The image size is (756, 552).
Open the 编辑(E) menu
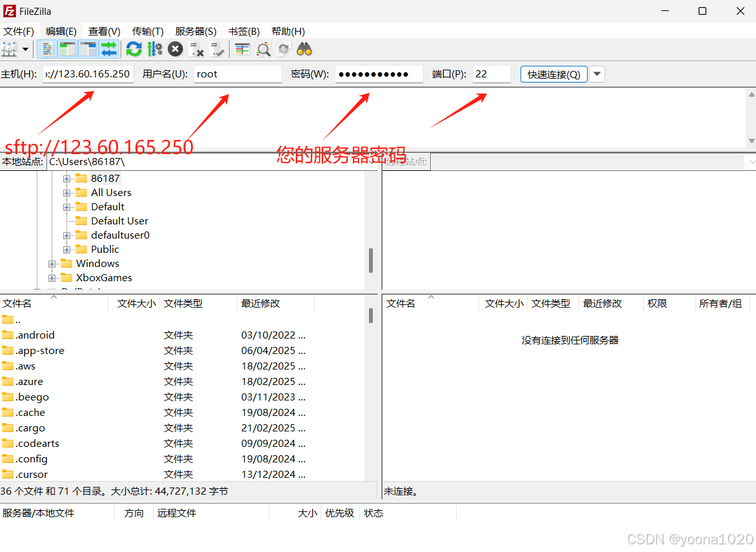[61, 32]
